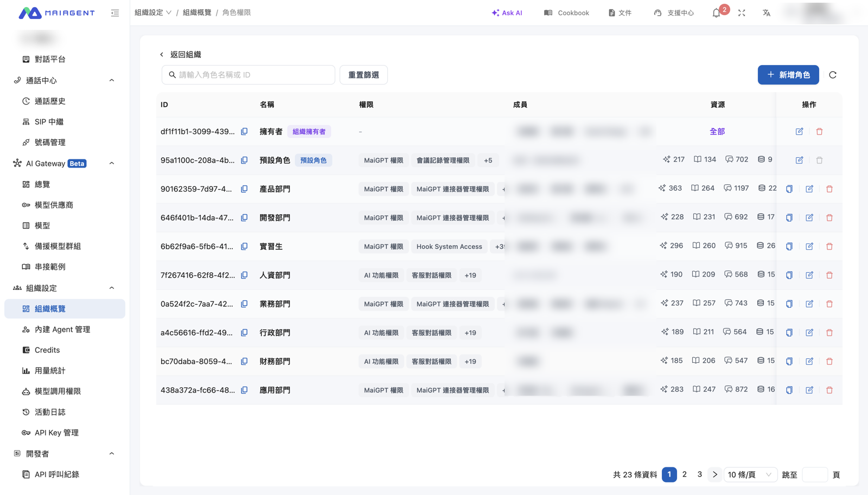Open the language translation icon
The image size is (868, 495).
pyautogui.click(x=767, y=12)
